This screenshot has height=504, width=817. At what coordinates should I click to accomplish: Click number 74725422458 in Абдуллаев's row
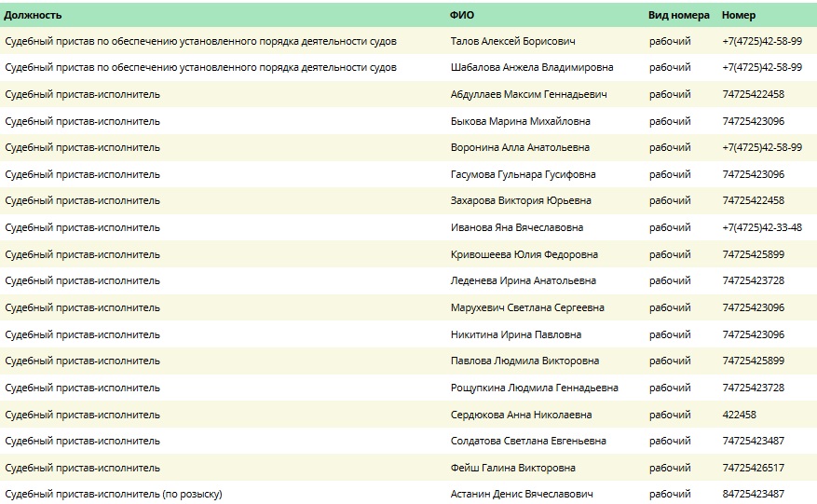[754, 94]
